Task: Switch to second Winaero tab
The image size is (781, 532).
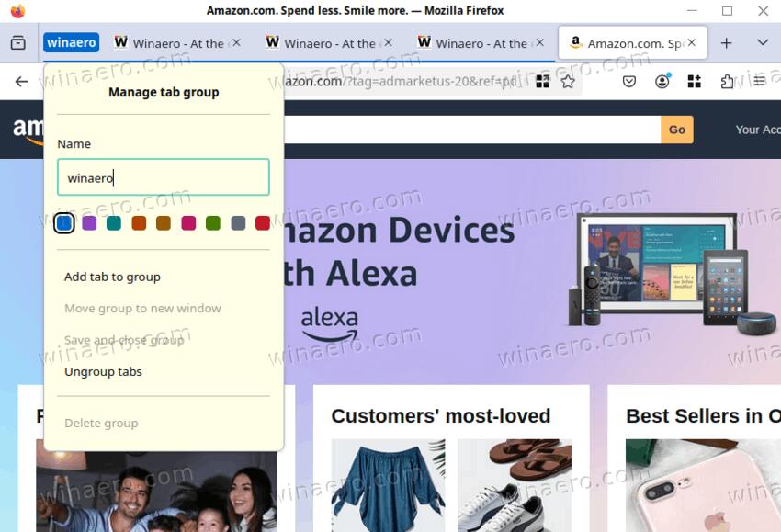Action: (x=329, y=43)
